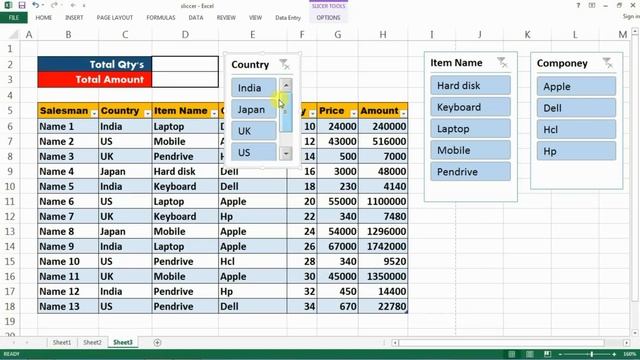The image size is (640, 360).
Task: Toggle Hp in Componey slicer
Action: tap(576, 151)
